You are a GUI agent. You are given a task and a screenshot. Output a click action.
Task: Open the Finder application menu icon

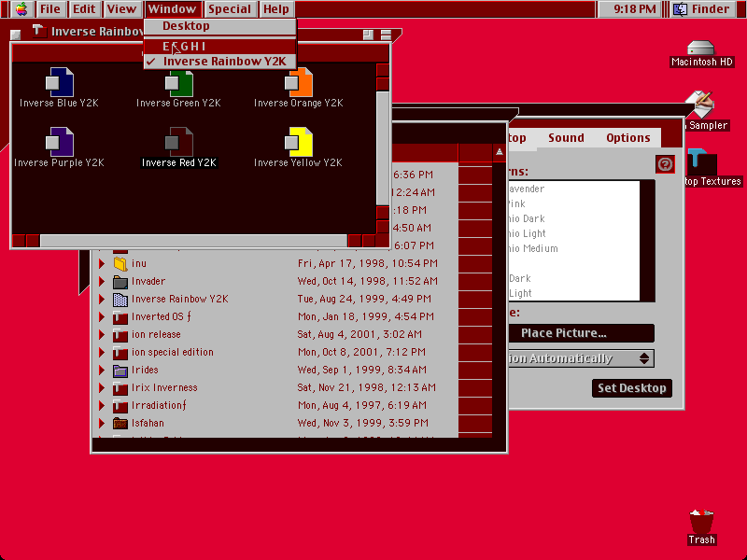point(681,9)
